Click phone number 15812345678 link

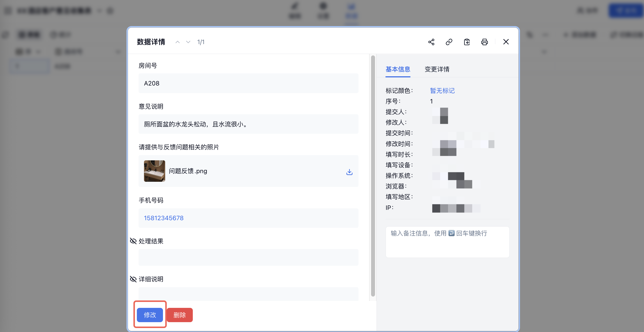[164, 218]
